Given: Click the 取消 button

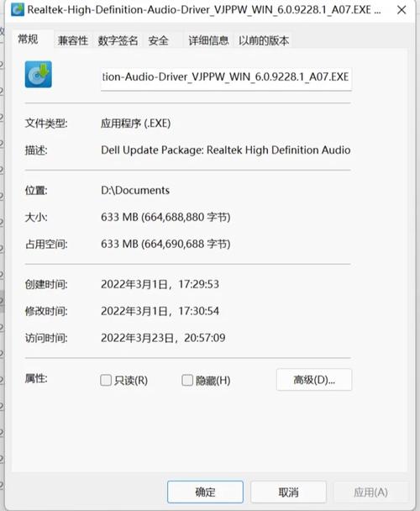Looking at the screenshot, I should coord(288,492).
